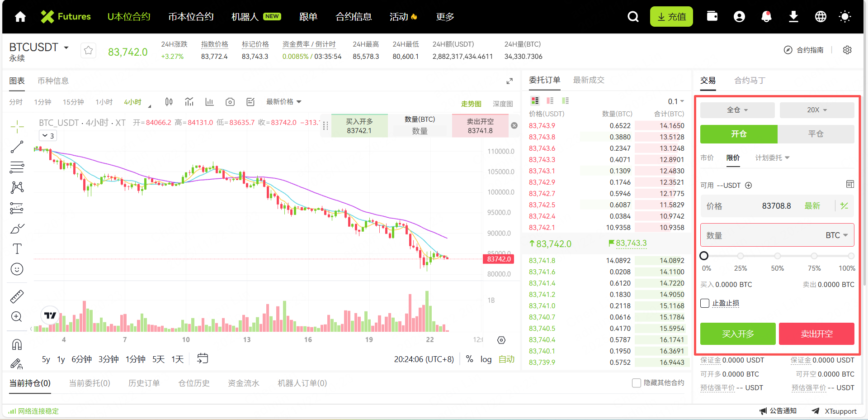Select the crosshair cursor tool on chart
Image resolution: width=868 pixels, height=420 pixels.
point(17,127)
